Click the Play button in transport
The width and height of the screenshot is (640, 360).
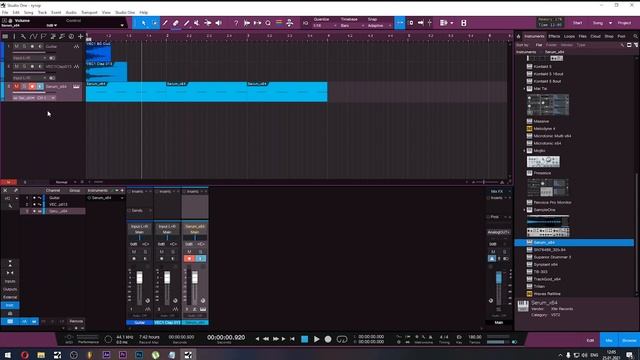316,339
